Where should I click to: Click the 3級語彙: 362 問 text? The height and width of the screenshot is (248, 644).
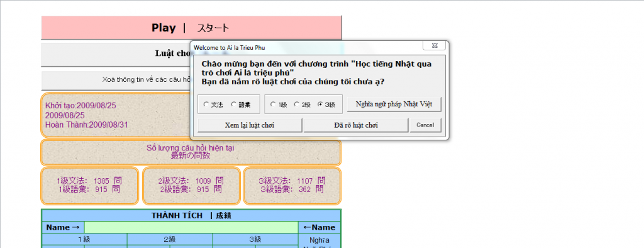tap(292, 189)
